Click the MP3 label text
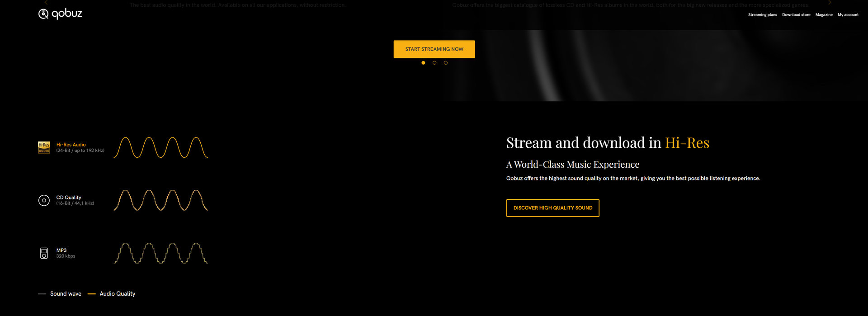Viewport: 868px width, 316px height. [61, 250]
